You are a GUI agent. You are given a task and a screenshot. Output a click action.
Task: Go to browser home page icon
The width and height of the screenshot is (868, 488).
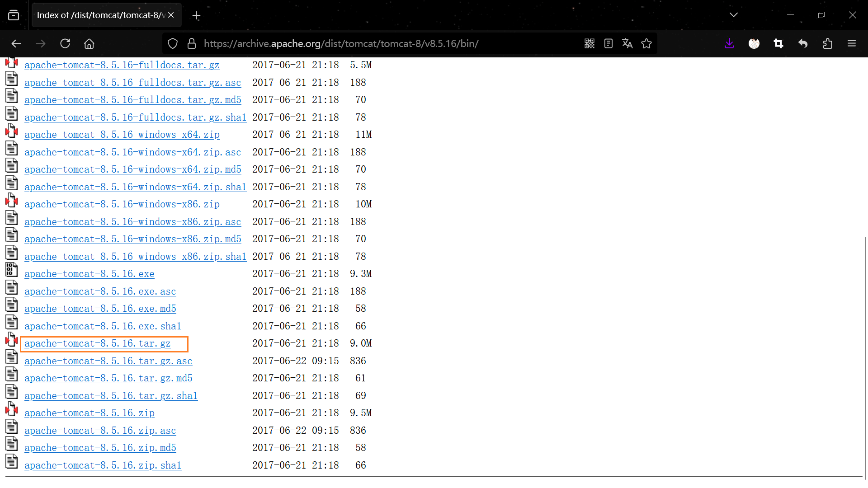click(x=89, y=43)
